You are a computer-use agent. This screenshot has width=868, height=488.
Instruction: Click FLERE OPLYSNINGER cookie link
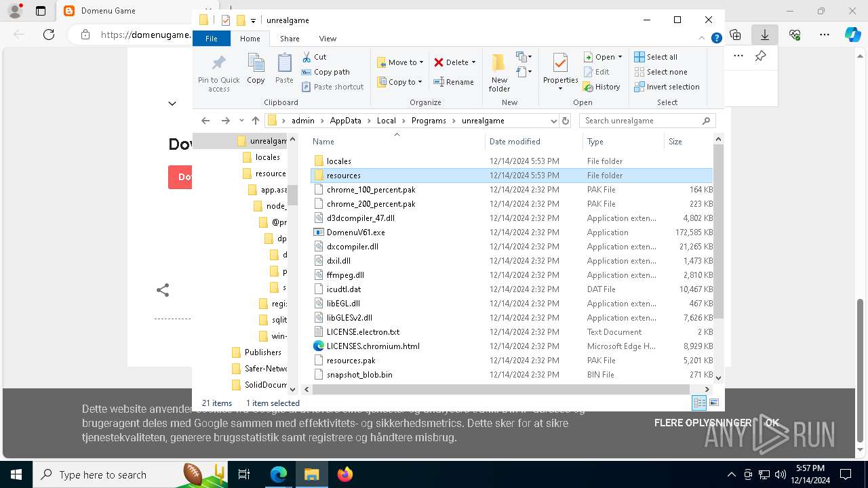(703, 422)
